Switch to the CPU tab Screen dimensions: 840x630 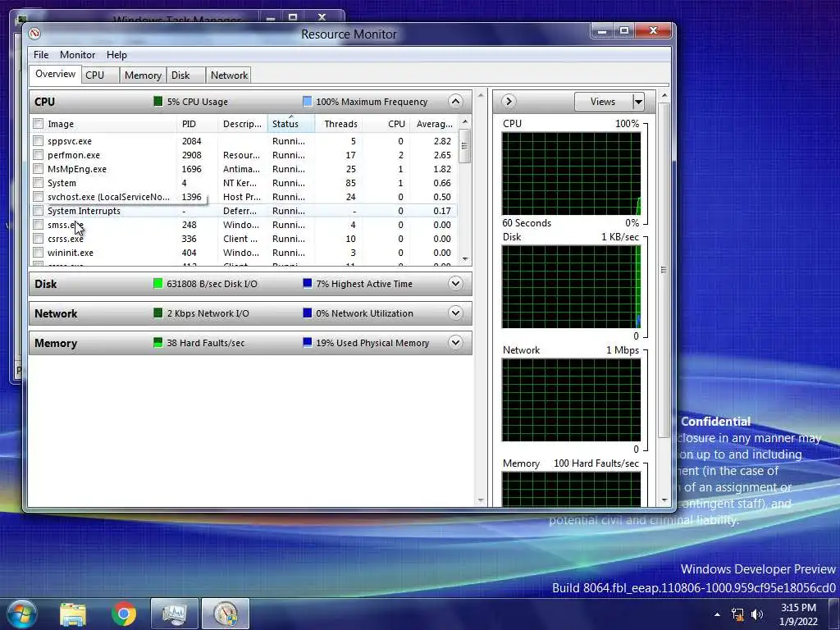point(100,75)
